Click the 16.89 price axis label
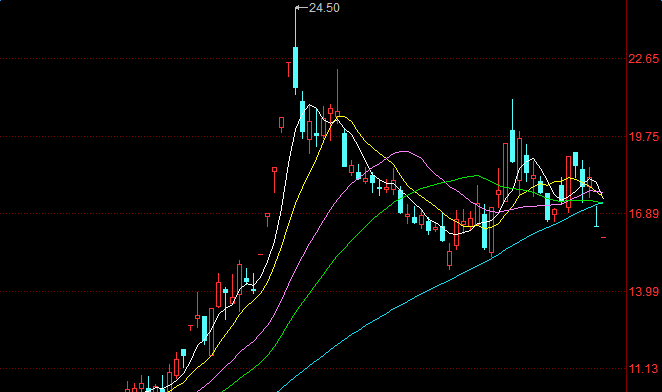Image resolution: width=662 pixels, height=392 pixels. tap(643, 214)
